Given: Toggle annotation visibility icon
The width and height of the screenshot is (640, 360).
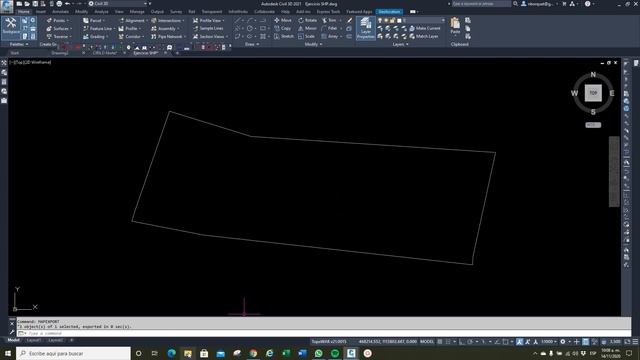Looking at the screenshot, I should click(x=520, y=342).
